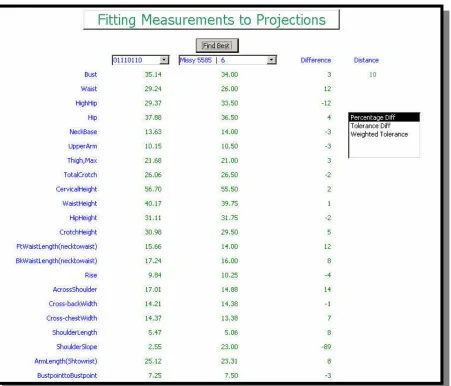Screen dimensions: 451x386
Task: Click the Distance column header
Action: coord(366,60)
